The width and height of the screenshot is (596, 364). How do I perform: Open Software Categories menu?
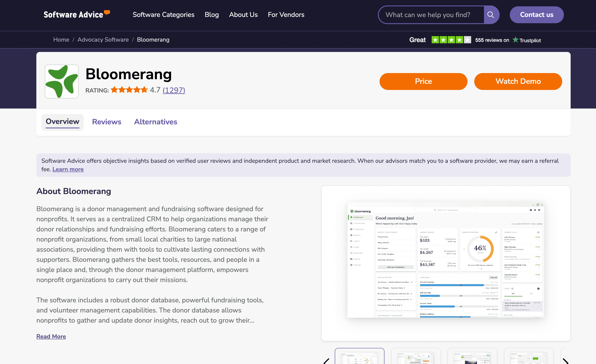[164, 15]
